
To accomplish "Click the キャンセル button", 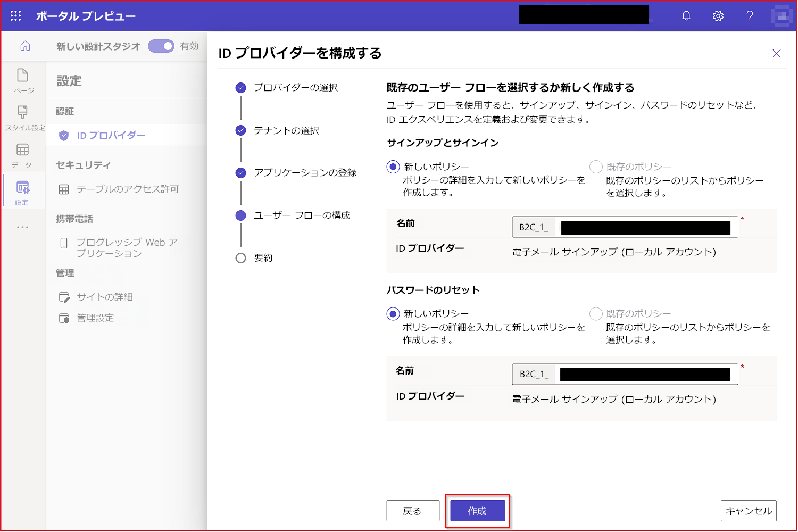I will coord(749,510).
